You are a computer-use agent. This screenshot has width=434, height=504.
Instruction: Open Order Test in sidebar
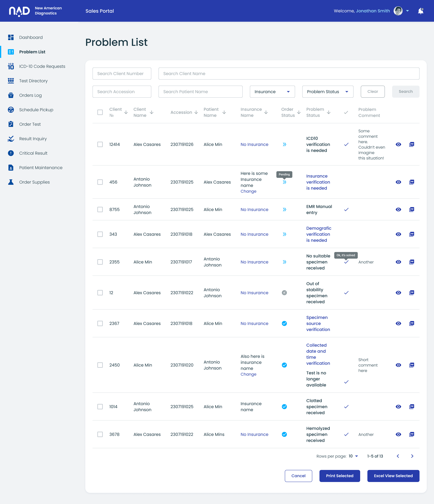point(30,124)
